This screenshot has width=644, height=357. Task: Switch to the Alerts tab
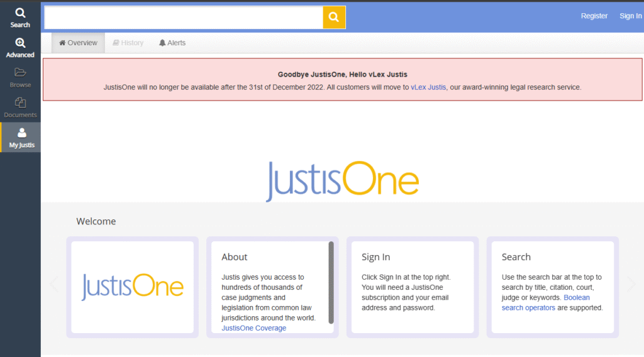click(172, 43)
